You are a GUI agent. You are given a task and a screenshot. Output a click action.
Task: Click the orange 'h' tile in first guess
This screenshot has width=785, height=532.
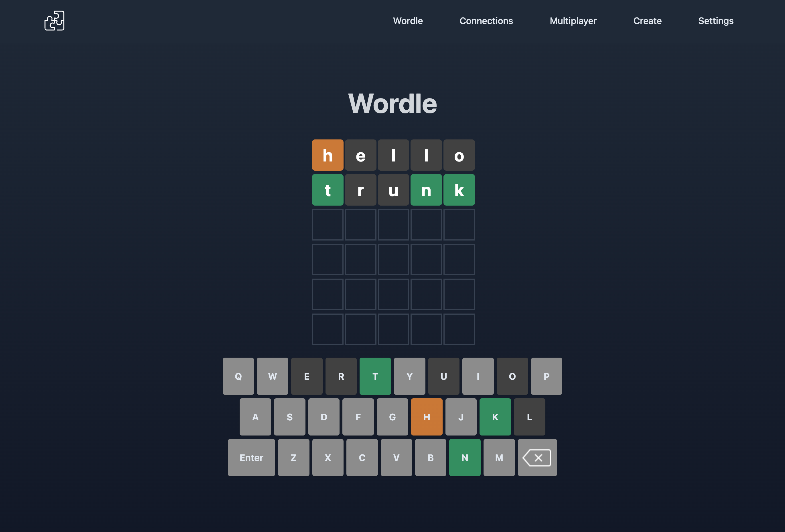328,155
